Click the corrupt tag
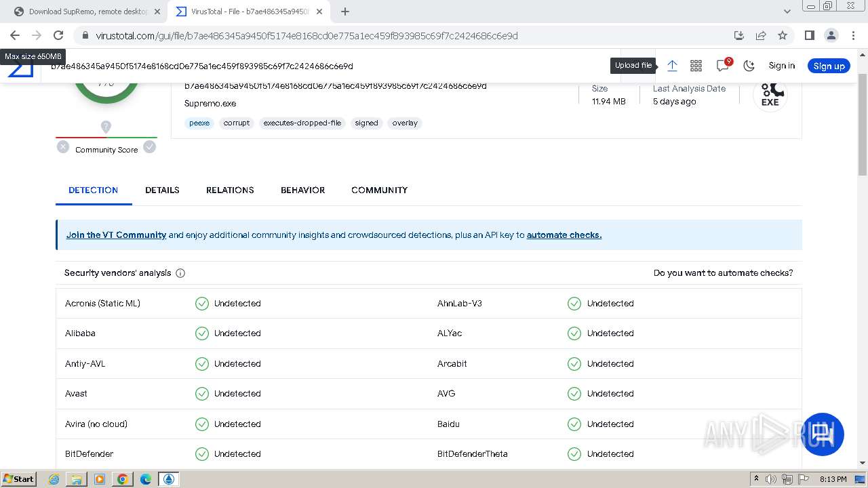The height and width of the screenshot is (488, 868). [237, 123]
